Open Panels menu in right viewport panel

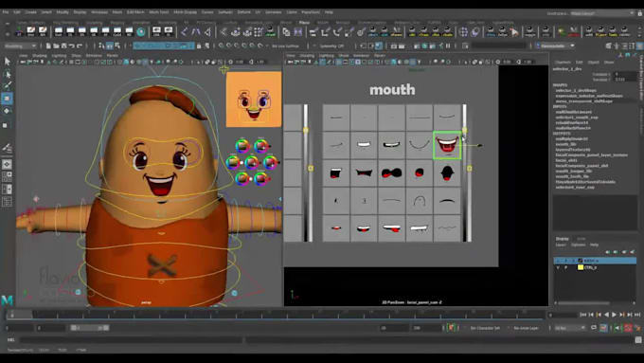coord(380,56)
